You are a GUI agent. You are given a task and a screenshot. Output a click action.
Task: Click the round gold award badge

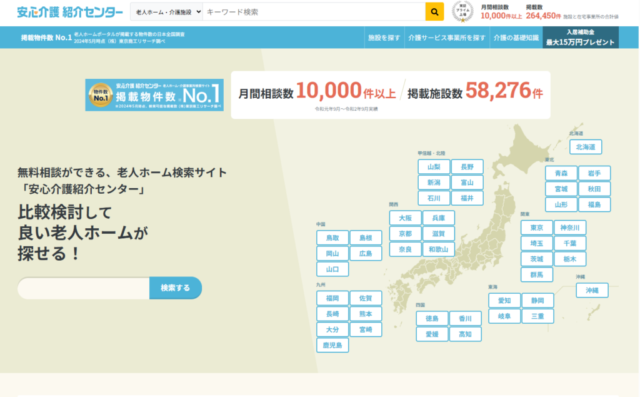[462, 11]
